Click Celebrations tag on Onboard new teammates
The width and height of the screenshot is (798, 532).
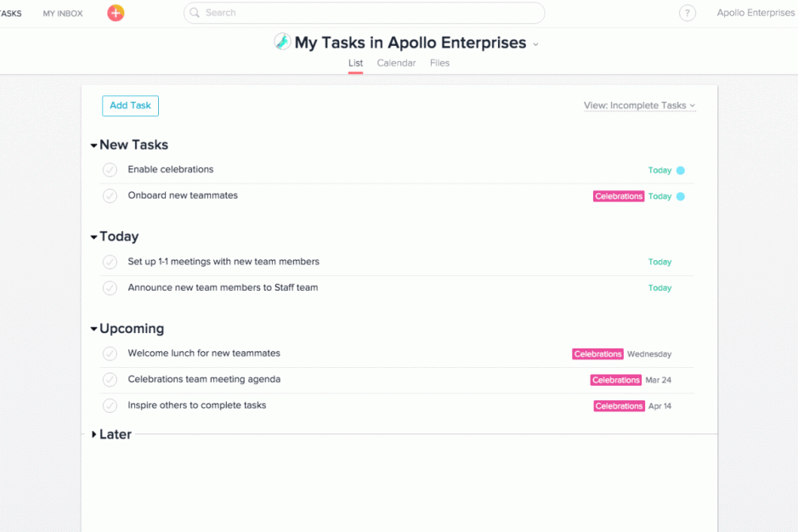coord(619,196)
